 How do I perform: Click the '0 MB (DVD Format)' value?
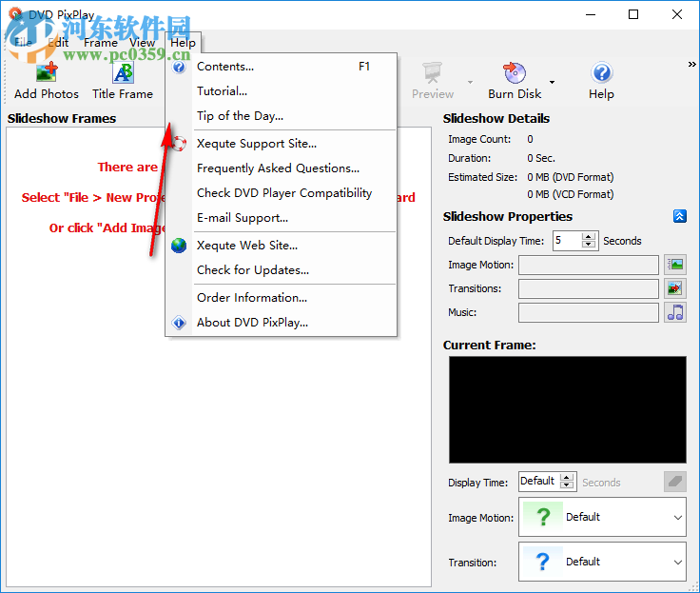tap(570, 177)
